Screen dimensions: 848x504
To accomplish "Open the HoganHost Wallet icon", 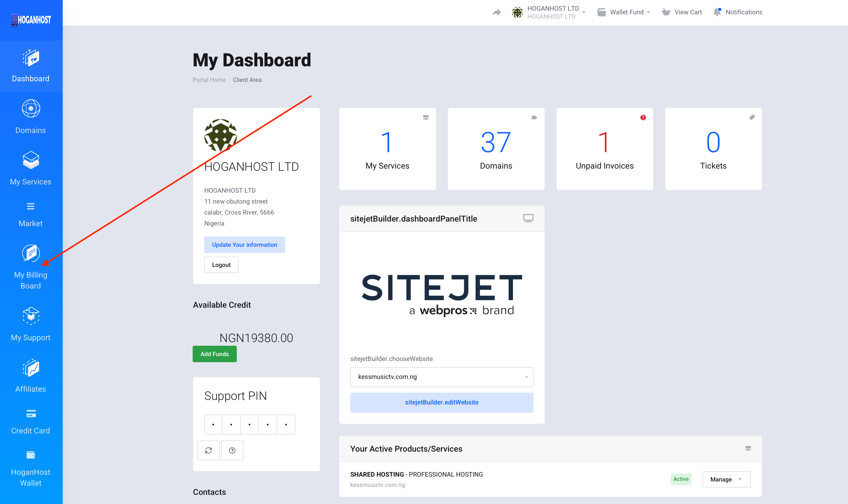I will (x=31, y=455).
